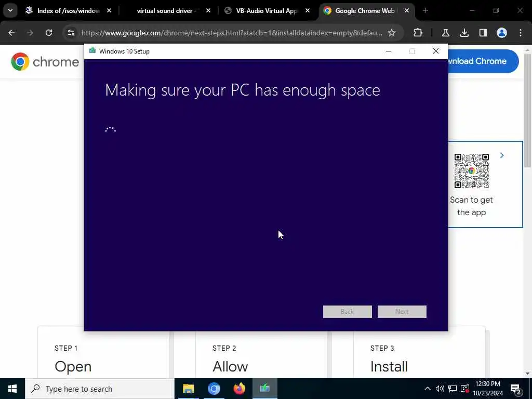This screenshot has width=532, height=399.
Task: Switch to the Index of /isos/windows tab
Action: (68, 11)
